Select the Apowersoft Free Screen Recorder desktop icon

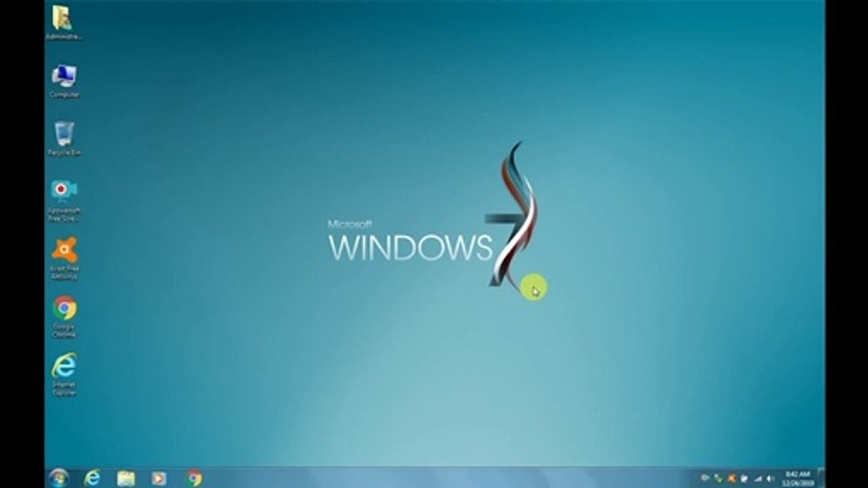tap(64, 201)
